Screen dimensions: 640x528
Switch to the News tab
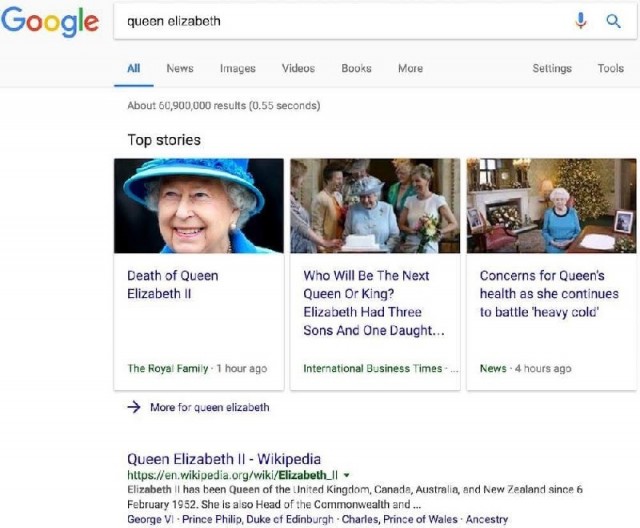click(180, 68)
